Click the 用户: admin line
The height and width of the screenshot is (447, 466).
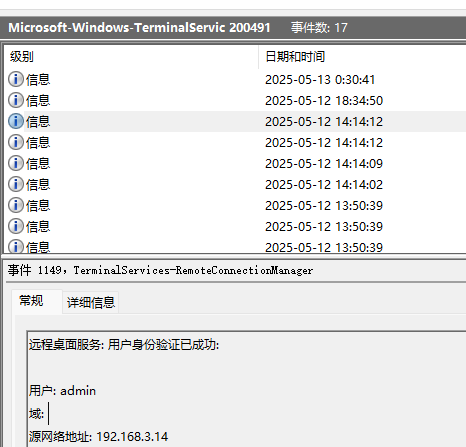tap(62, 391)
